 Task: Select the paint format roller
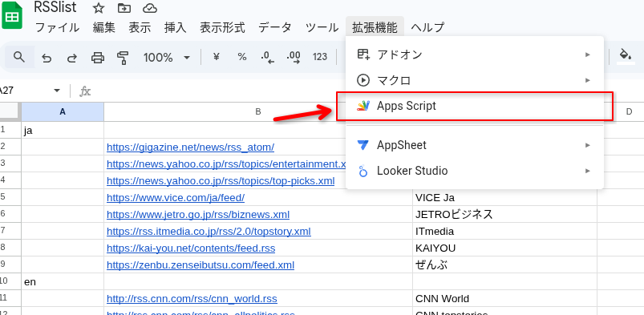point(123,58)
